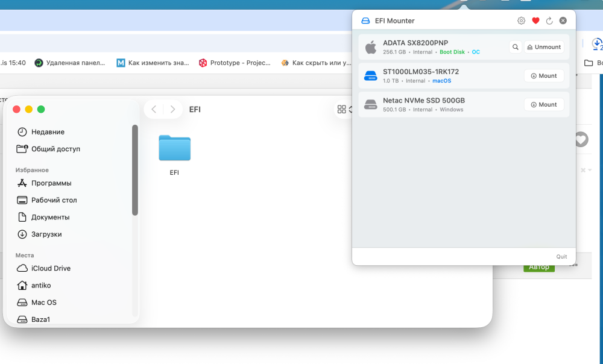Unmount the ADATA SX8200PNP EFI partition
The height and width of the screenshot is (364, 603).
click(544, 47)
